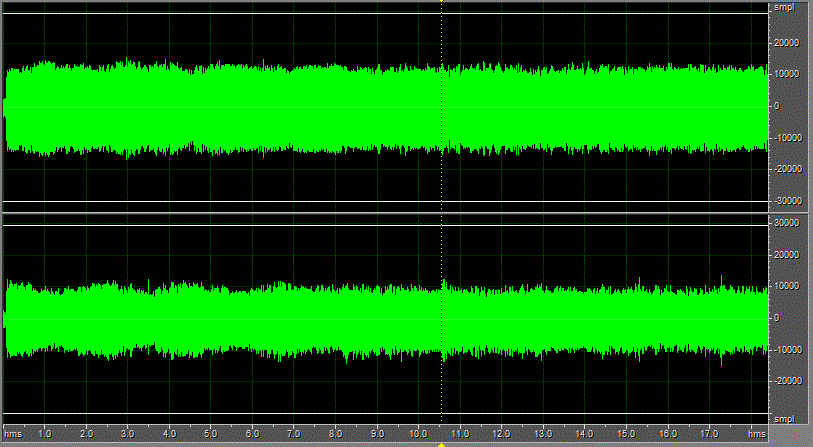Click the 13.0 mark on the time ruler
Screen dimensions: 813x447
click(x=543, y=434)
